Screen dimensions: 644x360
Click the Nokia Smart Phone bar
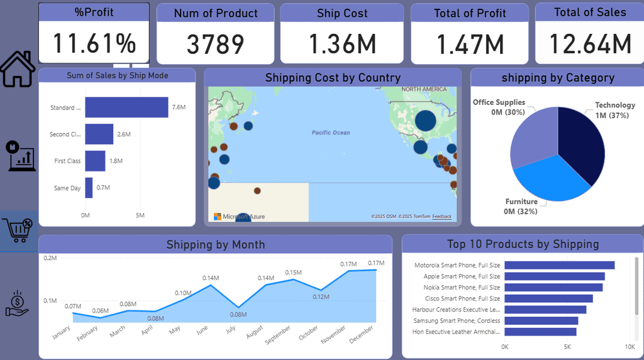point(553,287)
